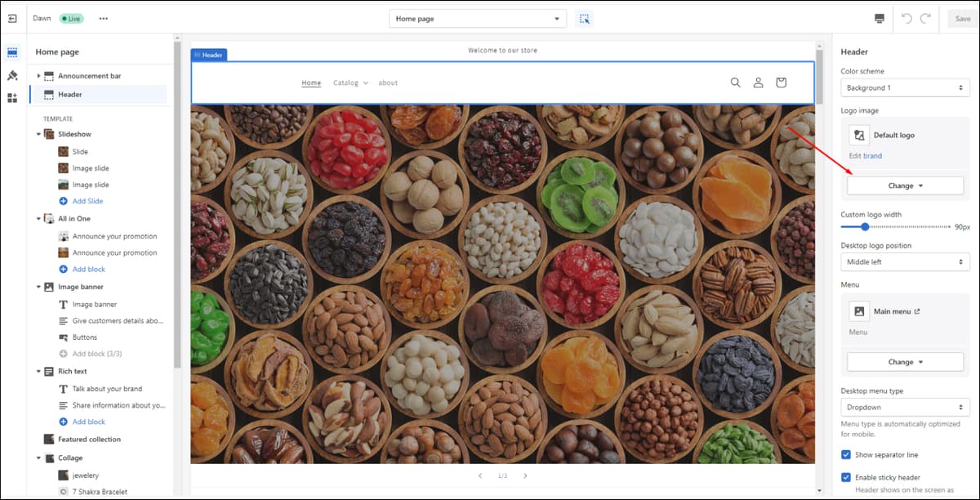The image size is (980, 500).
Task: Open the cart bag icon in preview
Action: (x=781, y=83)
